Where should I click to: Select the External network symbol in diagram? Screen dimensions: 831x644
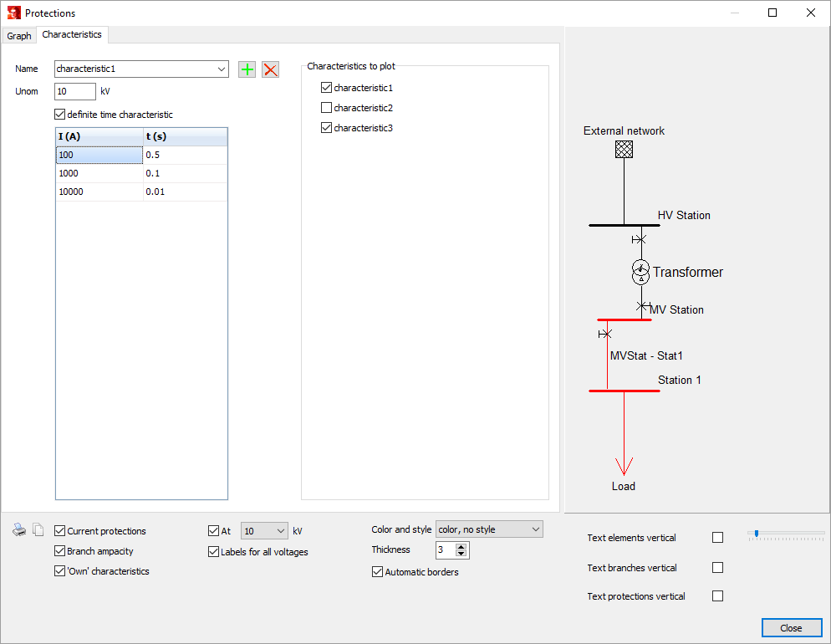click(624, 149)
